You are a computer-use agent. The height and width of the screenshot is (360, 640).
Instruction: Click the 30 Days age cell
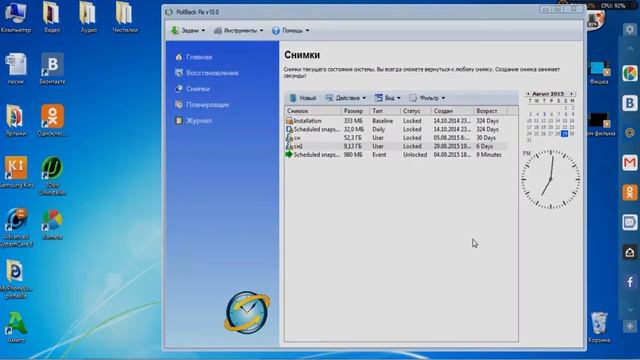486,138
